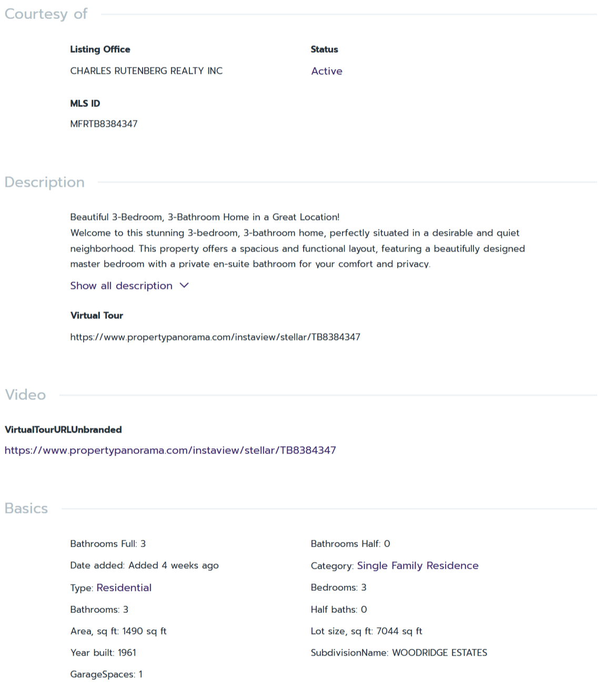Click the chevron beside Show all description

coord(184,285)
